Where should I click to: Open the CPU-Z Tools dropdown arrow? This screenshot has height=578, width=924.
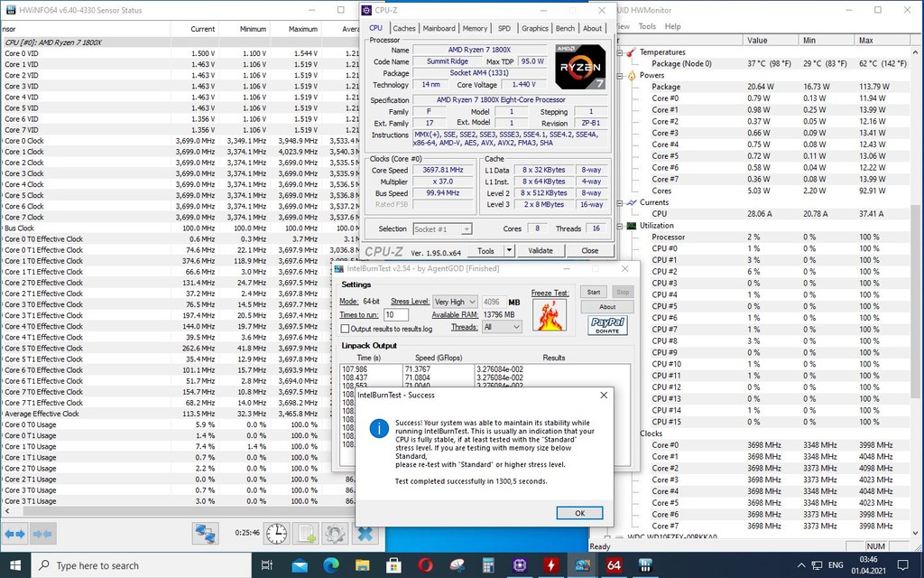tap(509, 251)
